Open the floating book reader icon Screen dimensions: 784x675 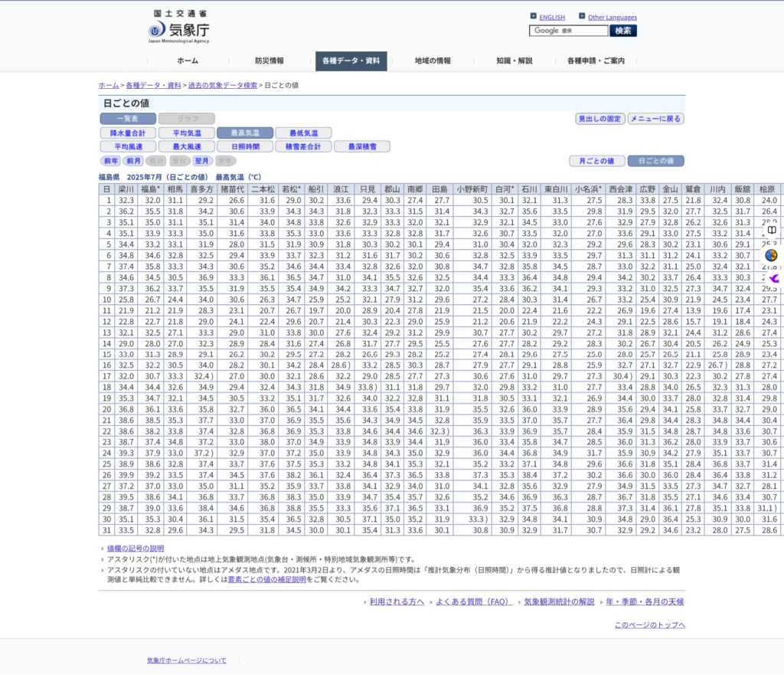[772, 230]
